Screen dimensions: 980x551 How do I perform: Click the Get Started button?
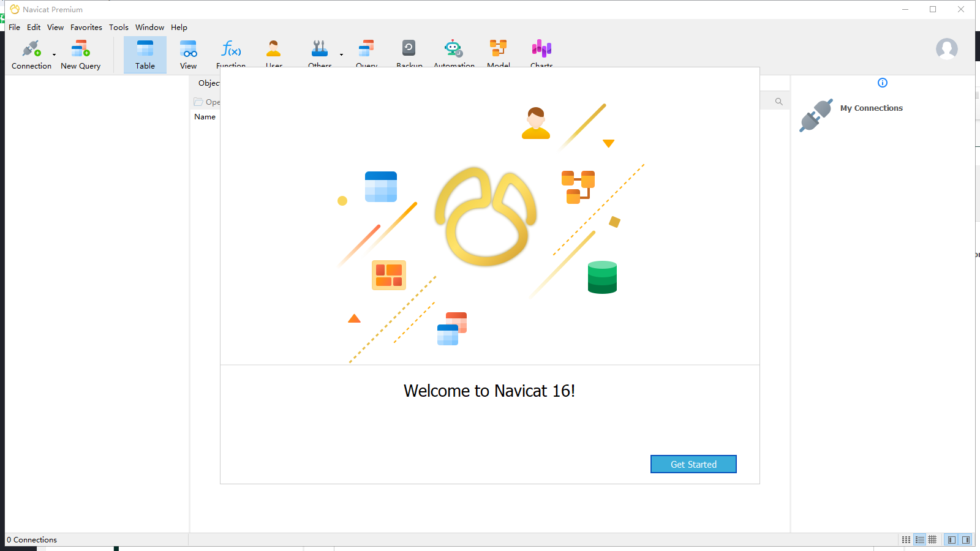pyautogui.click(x=693, y=464)
